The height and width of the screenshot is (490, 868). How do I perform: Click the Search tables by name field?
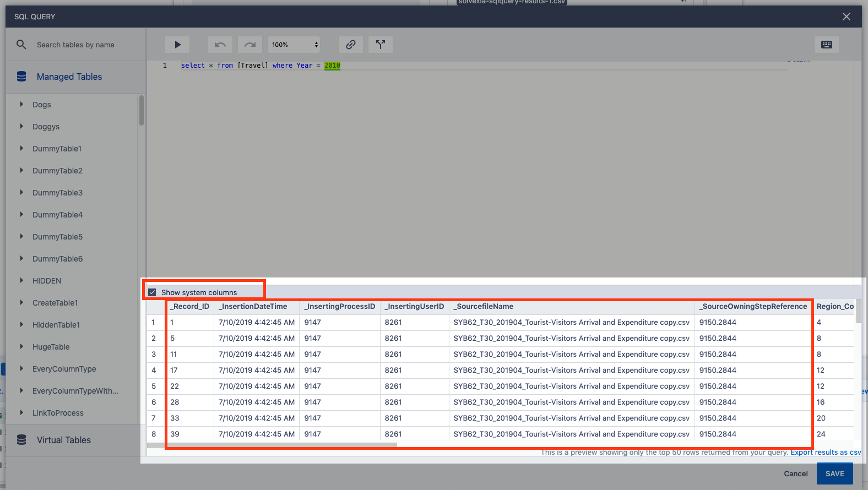pos(83,45)
